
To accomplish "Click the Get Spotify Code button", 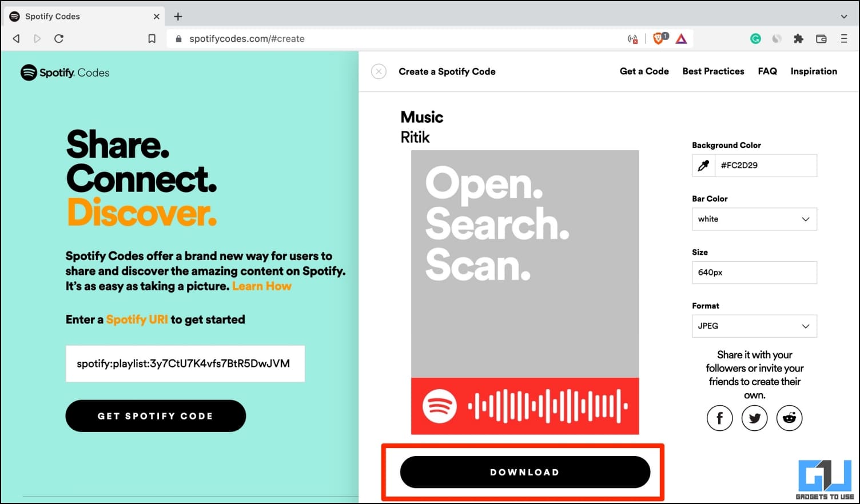I will click(x=156, y=415).
